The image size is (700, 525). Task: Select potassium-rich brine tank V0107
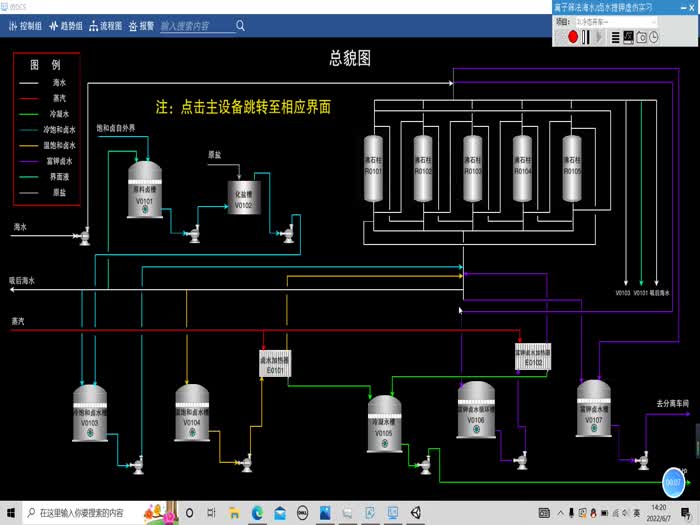pos(594,408)
